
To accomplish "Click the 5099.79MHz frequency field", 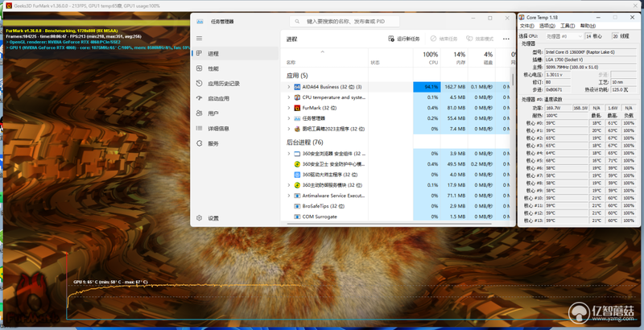I will (x=591, y=67).
